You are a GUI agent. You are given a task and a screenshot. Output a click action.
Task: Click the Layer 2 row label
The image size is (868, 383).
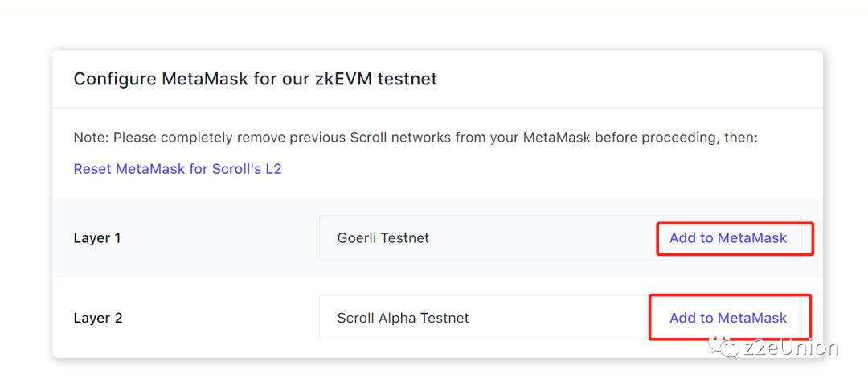[x=98, y=318]
